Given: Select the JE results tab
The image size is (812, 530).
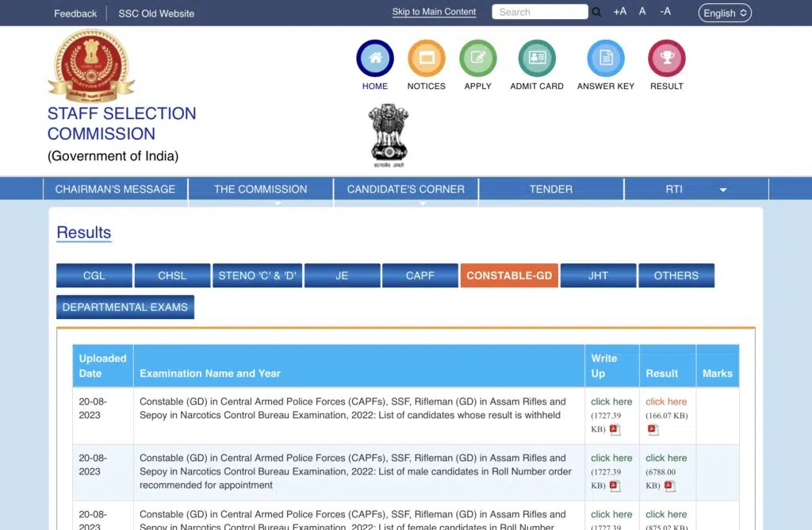Looking at the screenshot, I should [343, 275].
